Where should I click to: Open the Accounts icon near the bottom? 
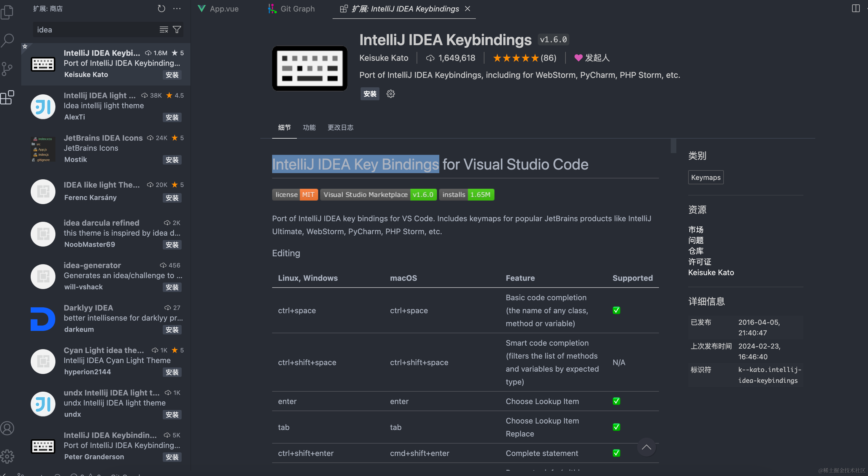(7, 428)
